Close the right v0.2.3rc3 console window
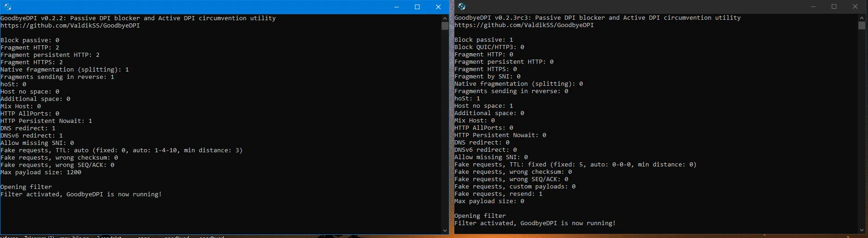 click(855, 6)
